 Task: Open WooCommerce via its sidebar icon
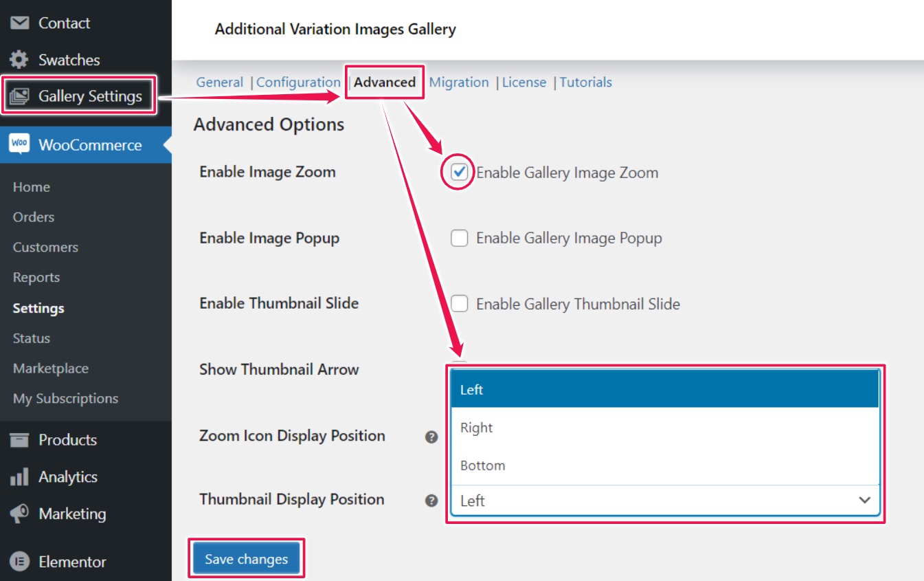(19, 144)
